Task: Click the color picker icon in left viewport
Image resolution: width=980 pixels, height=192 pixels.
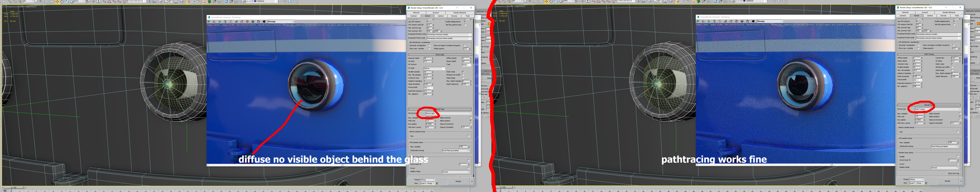Action: point(242,22)
